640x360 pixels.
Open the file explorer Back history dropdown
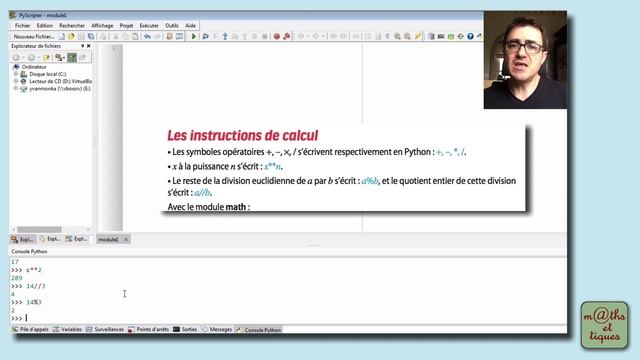pos(23,58)
